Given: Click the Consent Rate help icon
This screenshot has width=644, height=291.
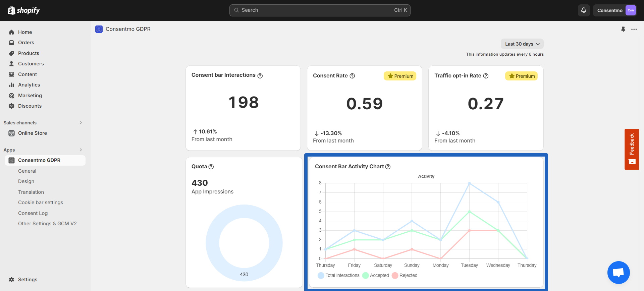Looking at the screenshot, I should [x=352, y=76].
